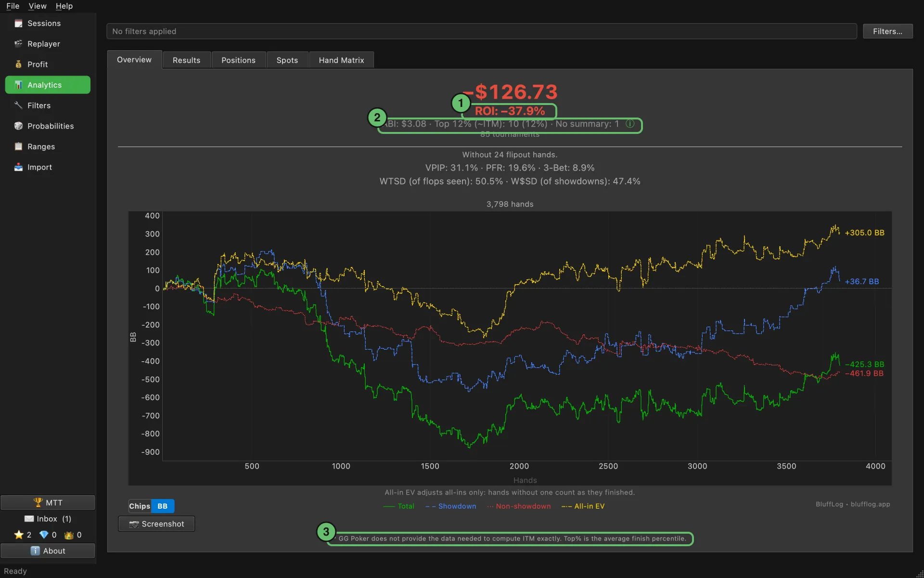
Task: Click the Import tray icon
Action: pyautogui.click(x=18, y=167)
